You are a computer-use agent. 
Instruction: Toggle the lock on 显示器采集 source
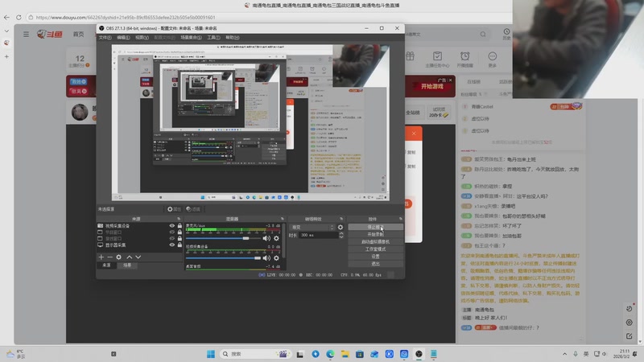coord(180,245)
